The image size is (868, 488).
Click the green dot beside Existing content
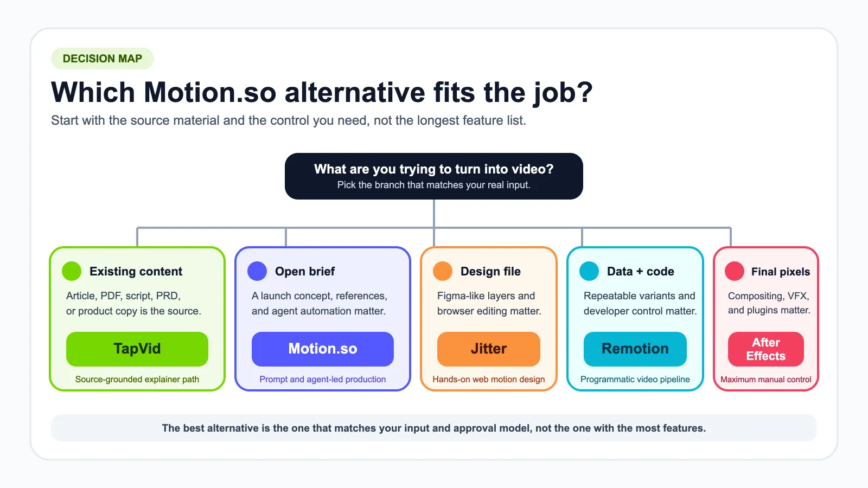(72, 271)
